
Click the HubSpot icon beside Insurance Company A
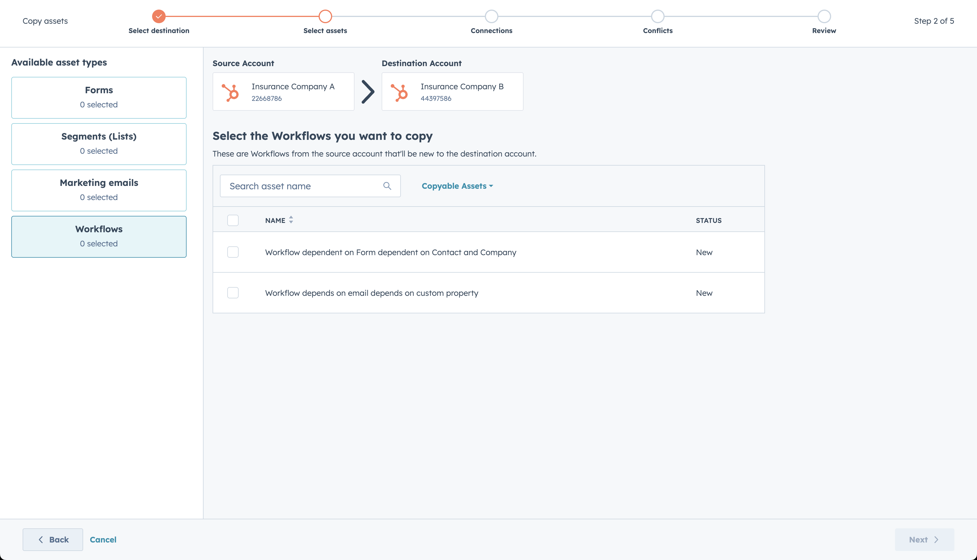231,92
